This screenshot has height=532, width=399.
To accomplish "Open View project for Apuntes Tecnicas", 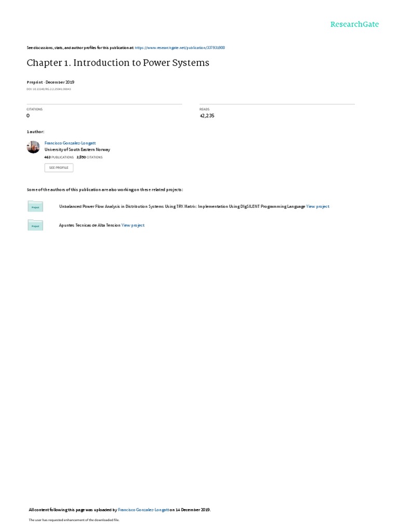I will 132,225.
